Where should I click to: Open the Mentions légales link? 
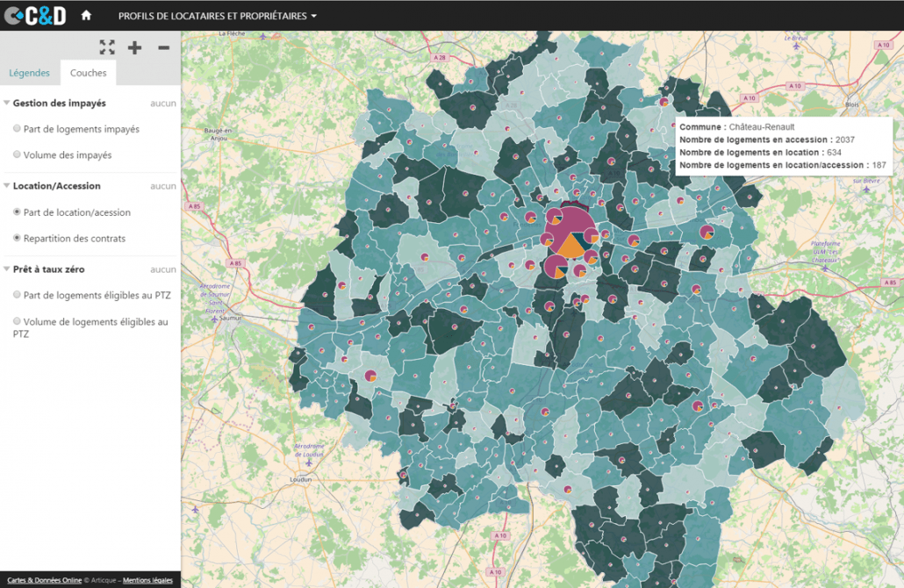pos(147,580)
